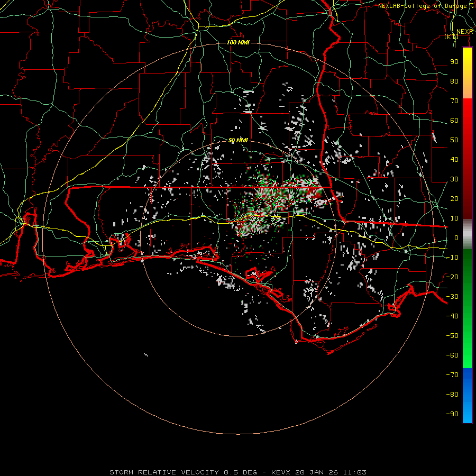Click the -90 value on the velocity scale
This screenshot has height=476, width=476.
point(452,414)
